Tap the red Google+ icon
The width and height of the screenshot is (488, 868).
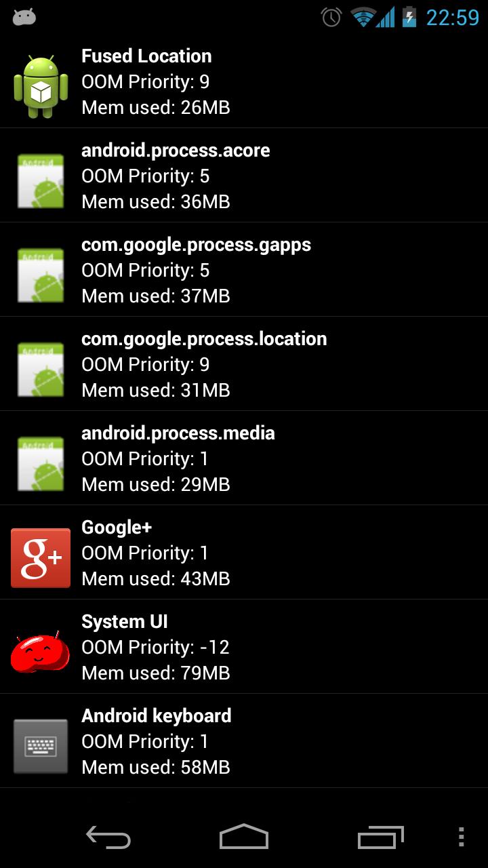point(41,557)
